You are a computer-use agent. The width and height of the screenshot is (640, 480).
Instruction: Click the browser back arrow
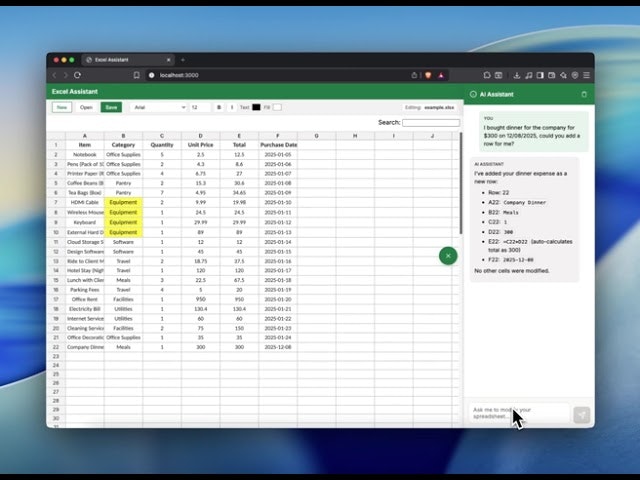click(55, 75)
